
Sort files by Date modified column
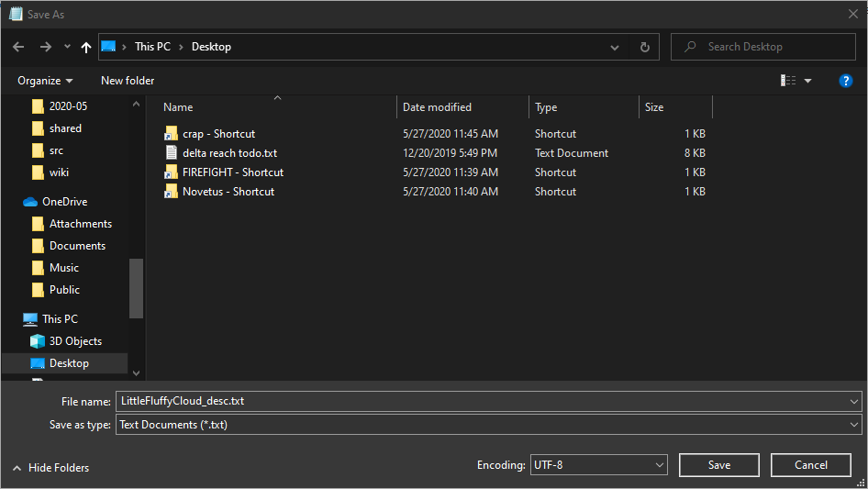pos(437,107)
